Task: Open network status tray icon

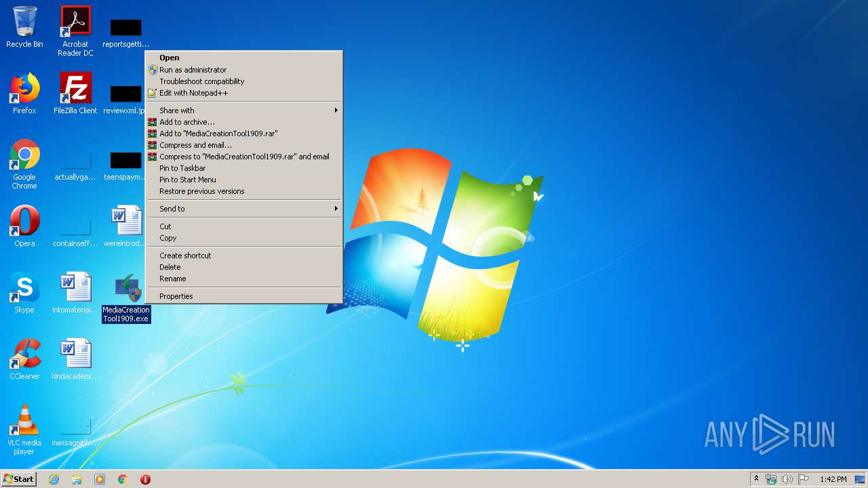Action: tap(771, 479)
